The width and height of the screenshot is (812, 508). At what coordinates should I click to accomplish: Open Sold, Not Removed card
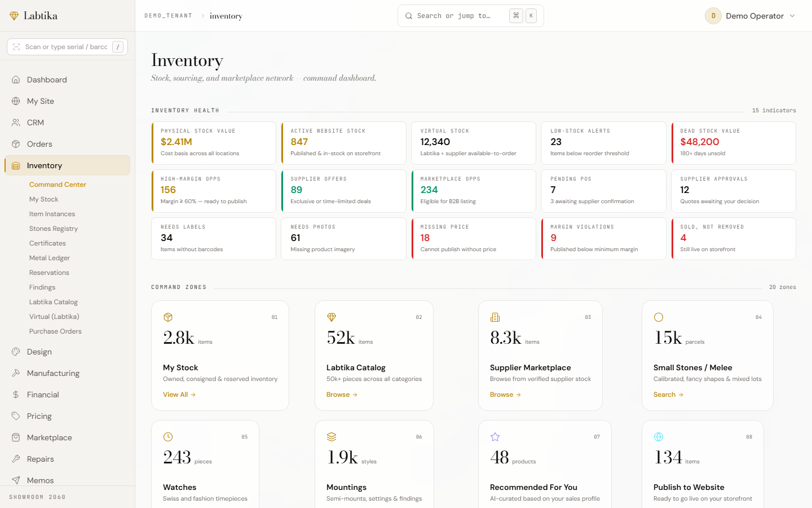pos(734,239)
